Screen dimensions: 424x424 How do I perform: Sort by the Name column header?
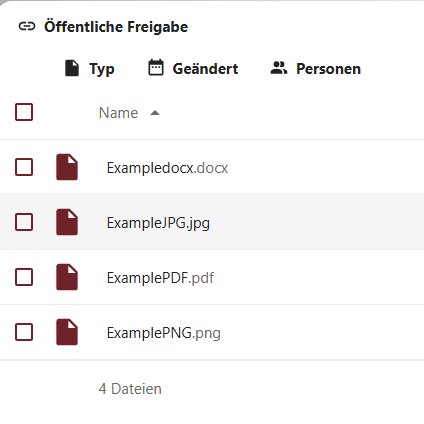pyautogui.click(x=118, y=113)
